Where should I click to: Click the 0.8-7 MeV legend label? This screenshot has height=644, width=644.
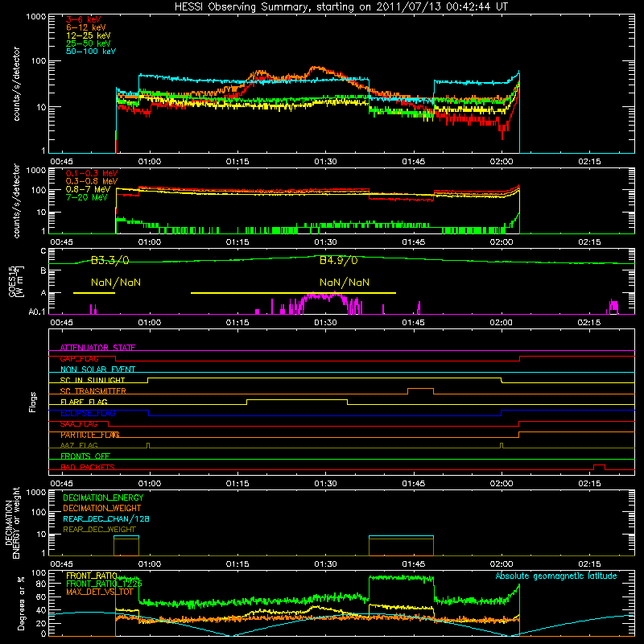[x=88, y=189]
